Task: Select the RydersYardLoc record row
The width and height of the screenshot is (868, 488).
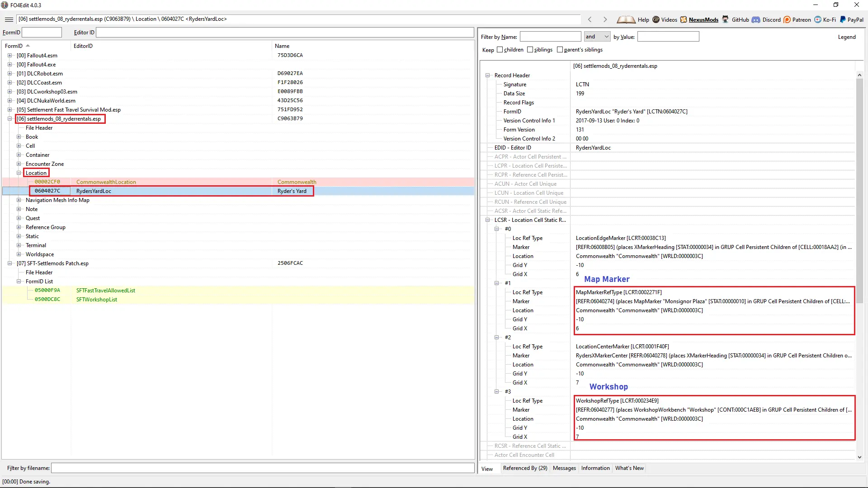Action: pyautogui.click(x=238, y=191)
